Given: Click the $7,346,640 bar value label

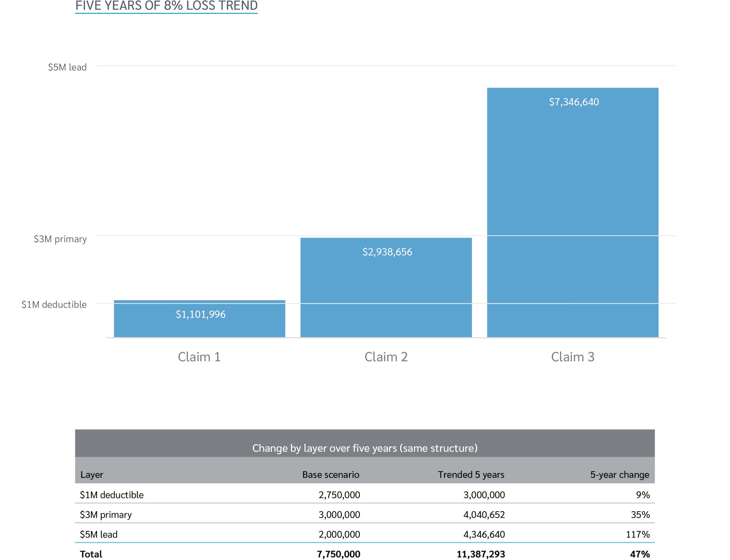Looking at the screenshot, I should point(574,102).
